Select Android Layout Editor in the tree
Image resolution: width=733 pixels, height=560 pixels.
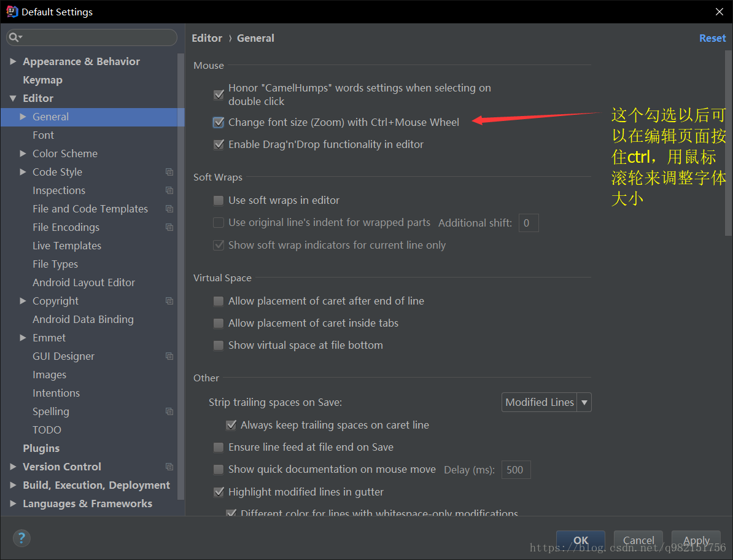83,282
